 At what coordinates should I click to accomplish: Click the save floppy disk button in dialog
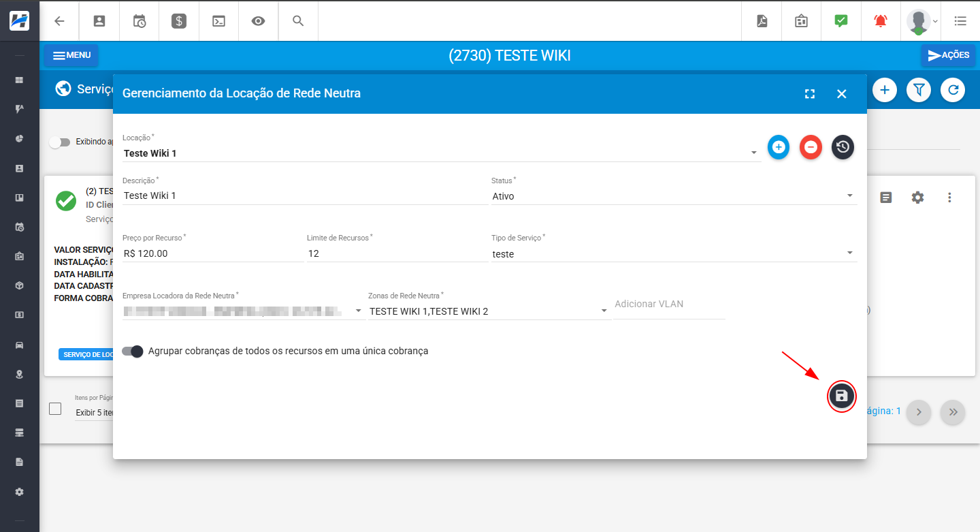pos(841,396)
